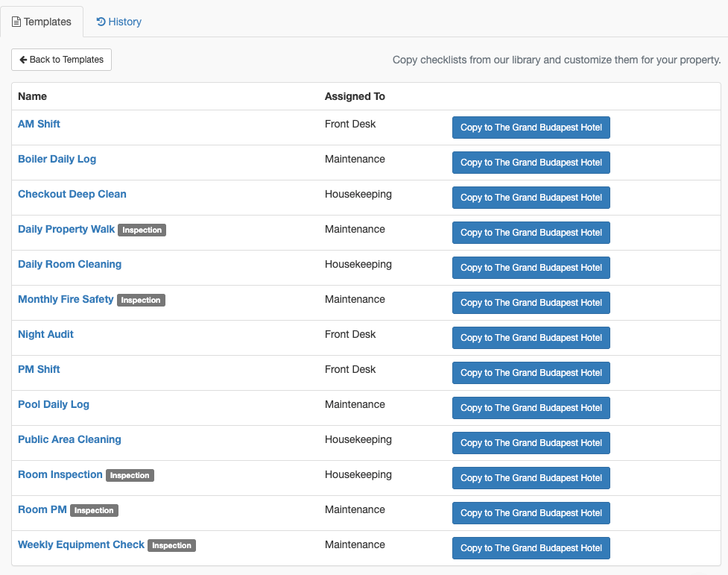The image size is (728, 575).
Task: Click Maintenance in the Boiler Daily Log row
Action: [x=355, y=159]
